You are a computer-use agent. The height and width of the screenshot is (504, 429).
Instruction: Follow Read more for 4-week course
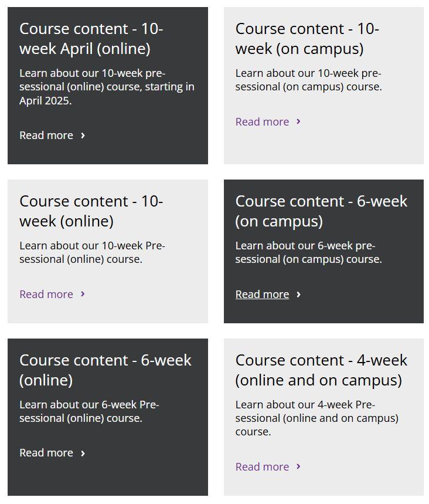pos(262,467)
